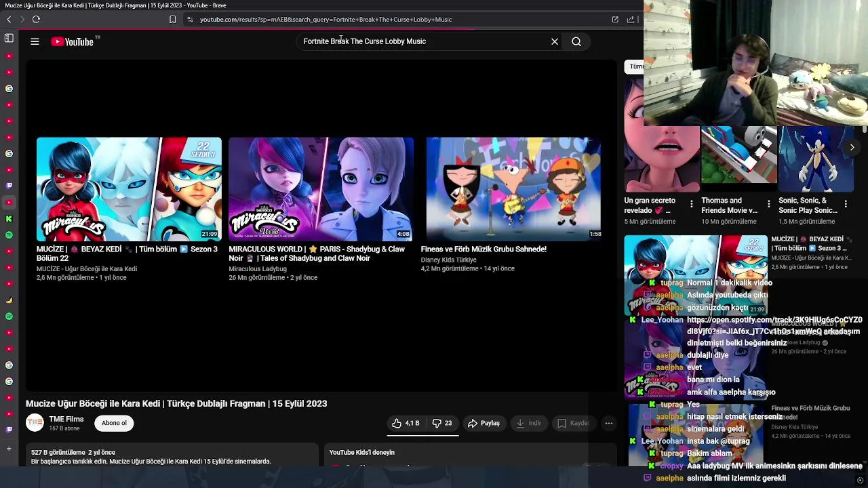868x488 pixels.
Task: Open the Kick green K sidebar icon
Action: point(9,219)
